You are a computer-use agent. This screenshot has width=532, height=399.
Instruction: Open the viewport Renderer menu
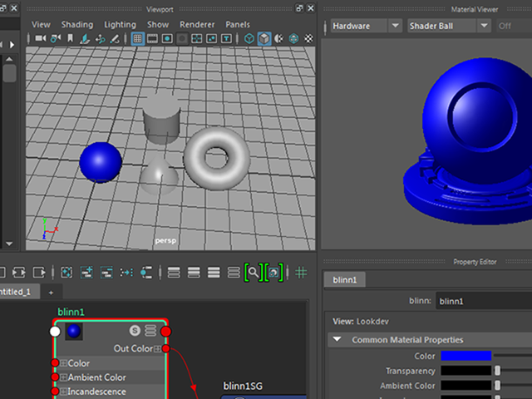(197, 25)
